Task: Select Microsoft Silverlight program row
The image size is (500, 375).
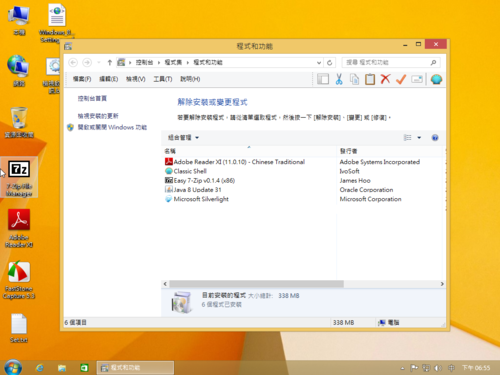Action: (x=303, y=199)
